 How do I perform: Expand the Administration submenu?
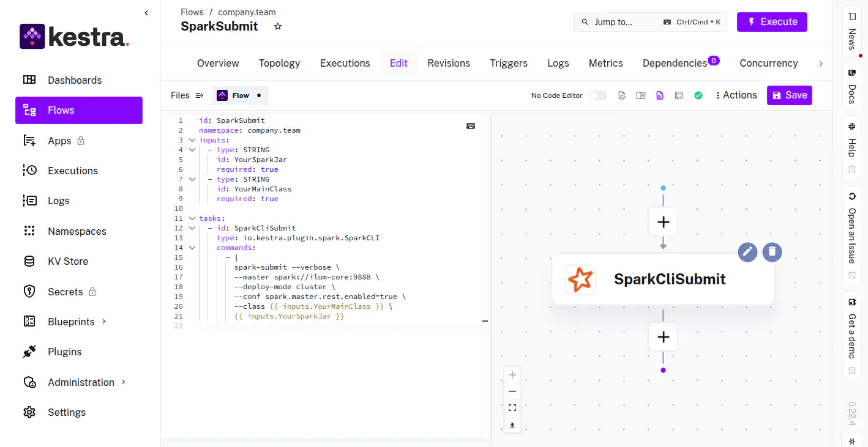[x=124, y=382]
